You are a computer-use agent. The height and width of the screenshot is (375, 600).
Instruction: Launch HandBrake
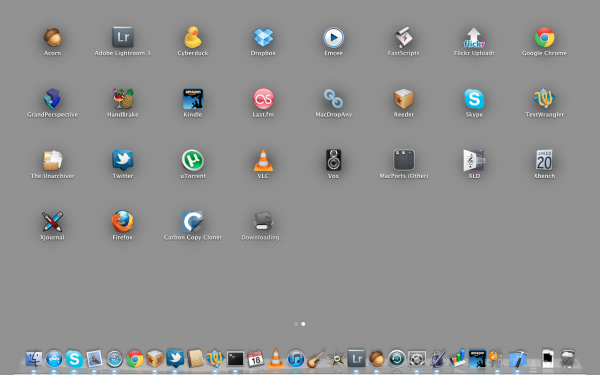pyautogui.click(x=122, y=99)
